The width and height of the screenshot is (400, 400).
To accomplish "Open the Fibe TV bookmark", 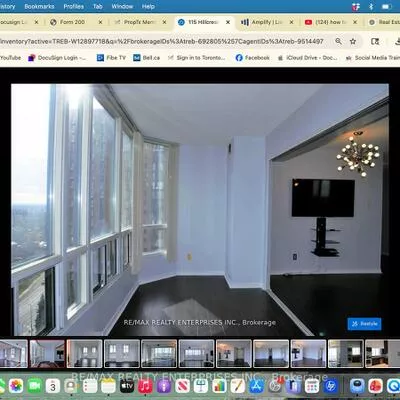I will tap(111, 58).
